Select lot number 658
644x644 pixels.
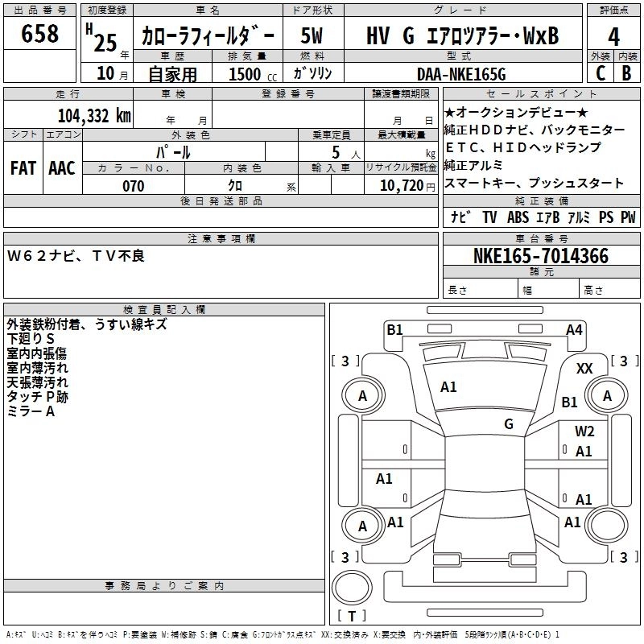(x=39, y=34)
